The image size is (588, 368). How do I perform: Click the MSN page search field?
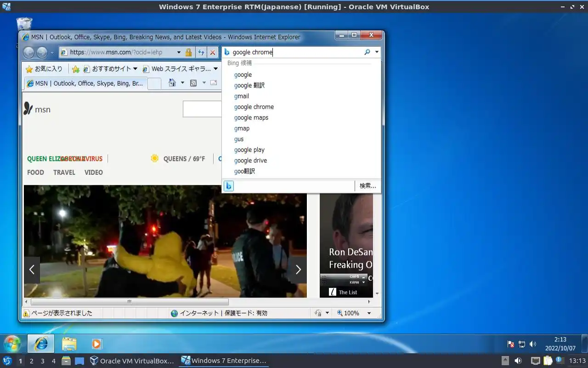point(202,109)
